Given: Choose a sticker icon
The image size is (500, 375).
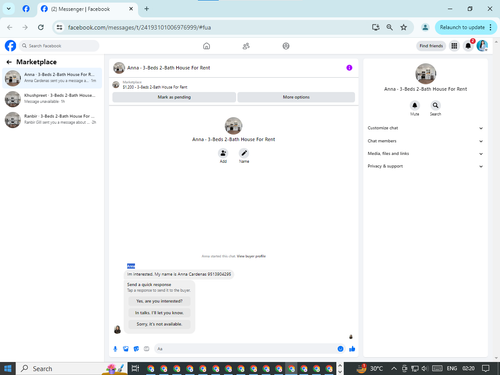Looking at the screenshot, I should (136, 349).
